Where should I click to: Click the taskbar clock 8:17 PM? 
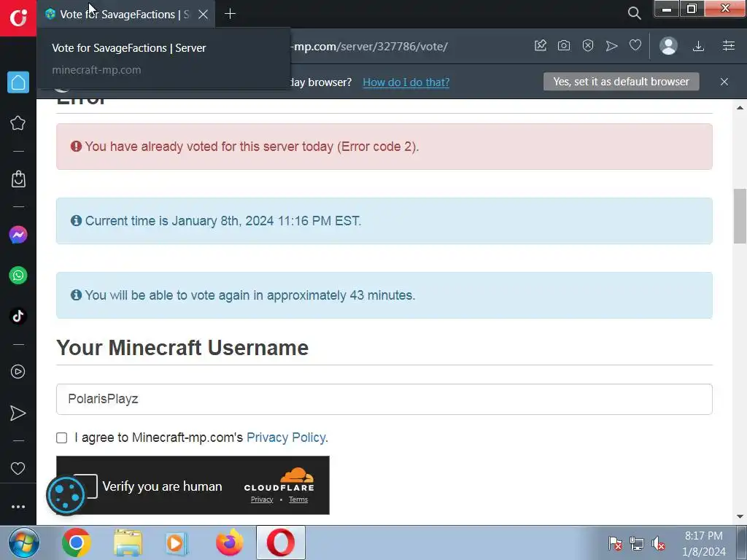click(x=704, y=536)
